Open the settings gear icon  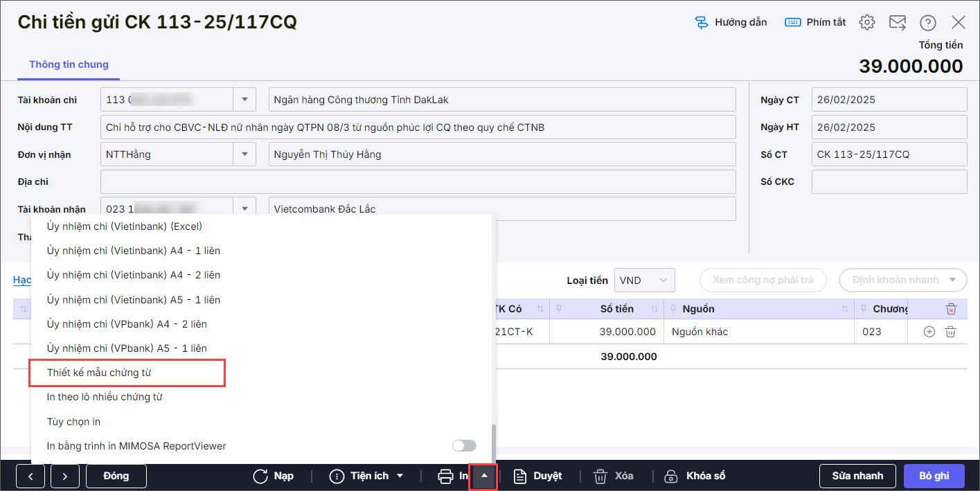coord(866,23)
